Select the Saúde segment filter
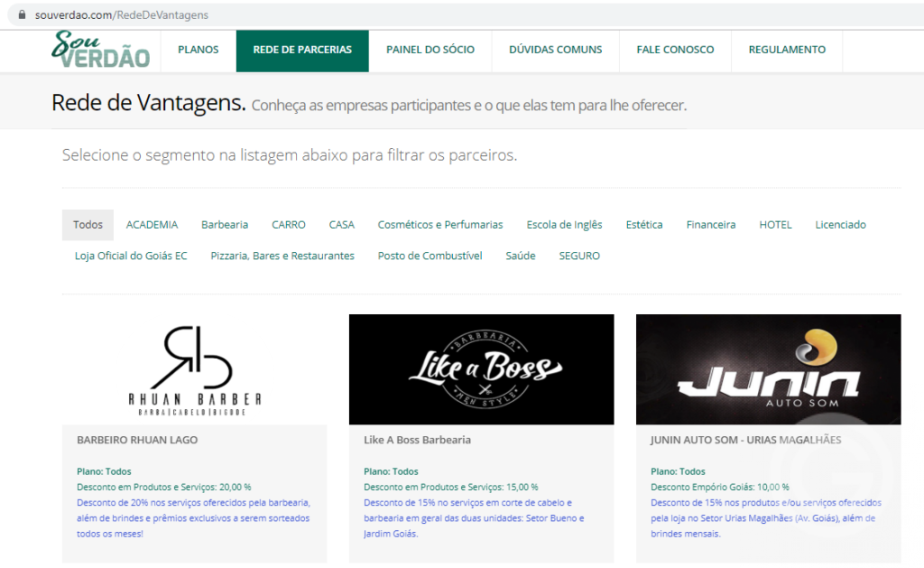This screenshot has height=568, width=924. [x=521, y=256]
